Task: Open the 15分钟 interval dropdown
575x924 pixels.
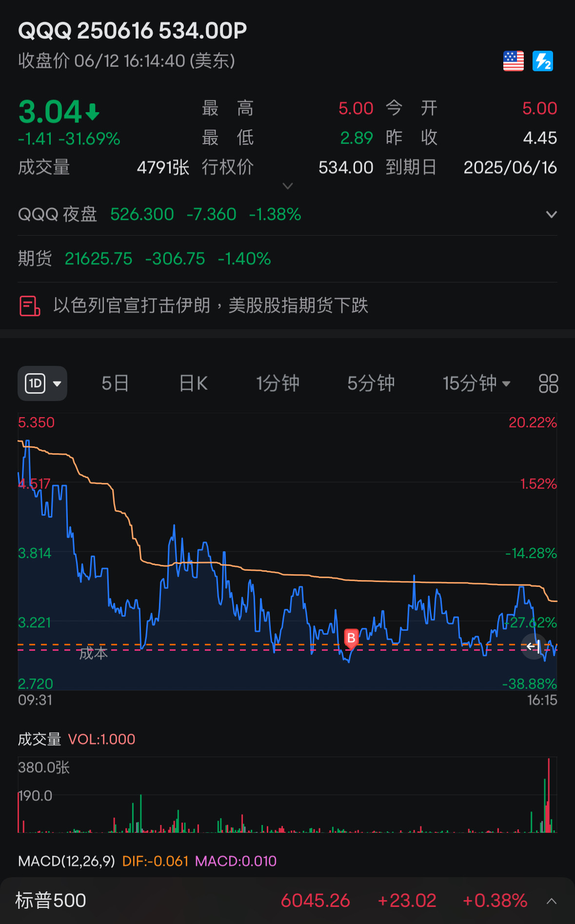Action: 476,383
